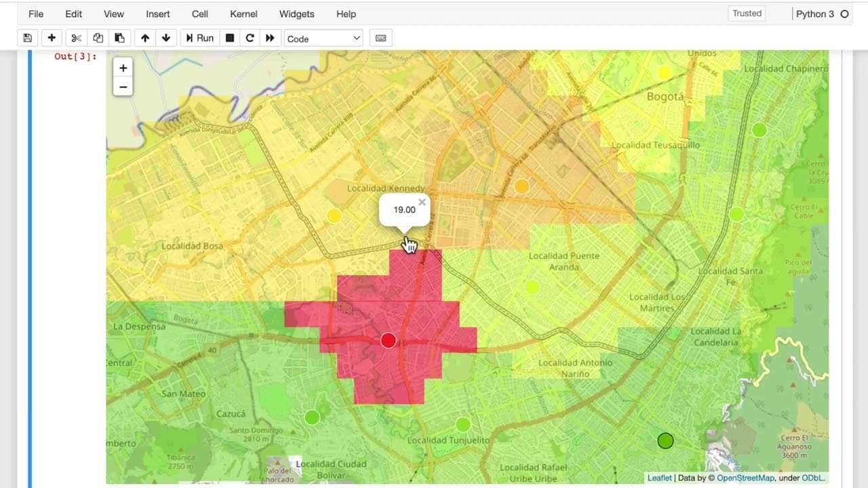Click green marker near Localidad Chapinero

759,129
